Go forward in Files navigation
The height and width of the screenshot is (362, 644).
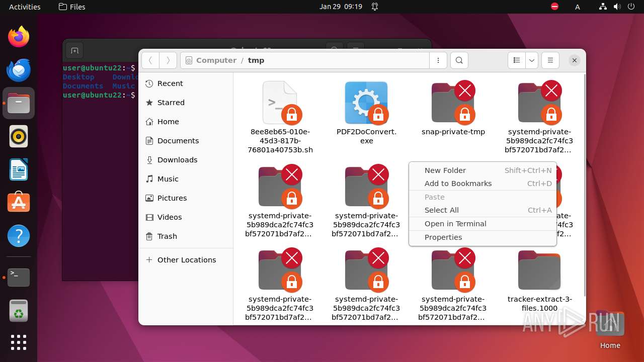(168, 60)
